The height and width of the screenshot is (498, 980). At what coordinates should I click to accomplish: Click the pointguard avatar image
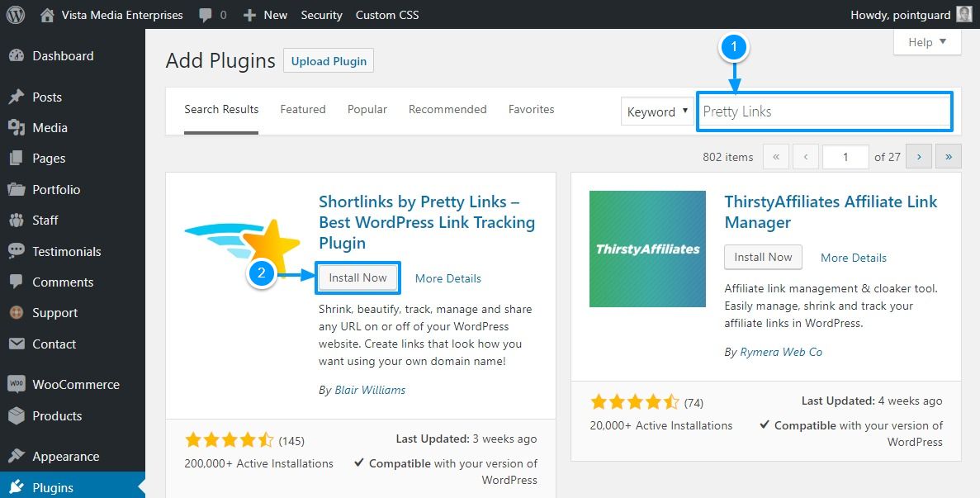click(963, 15)
